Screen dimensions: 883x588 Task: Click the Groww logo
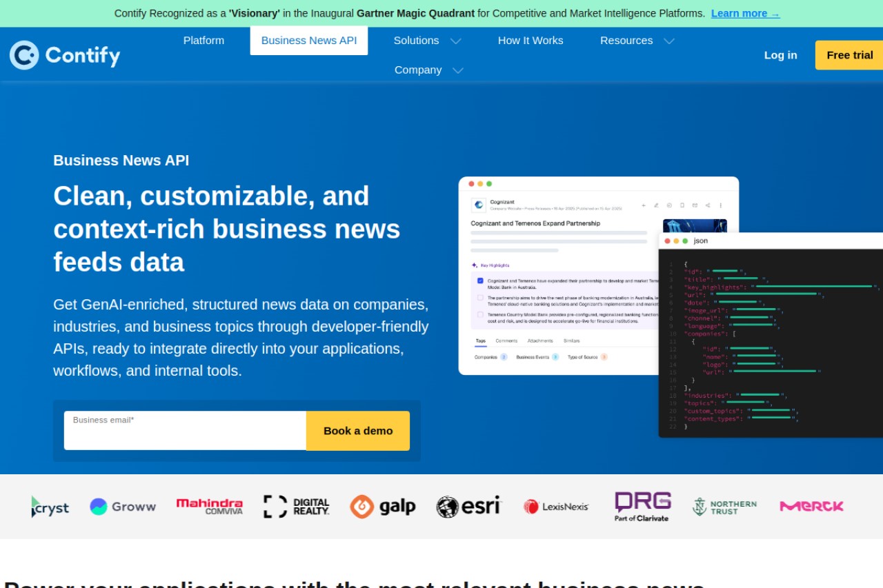(123, 507)
